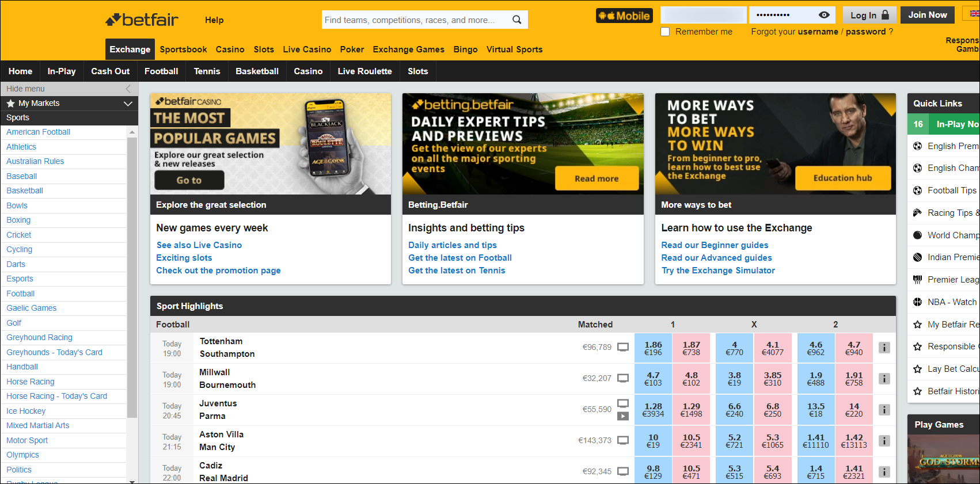
Task: Back Tottenham at 1.86 odds
Action: (x=653, y=348)
